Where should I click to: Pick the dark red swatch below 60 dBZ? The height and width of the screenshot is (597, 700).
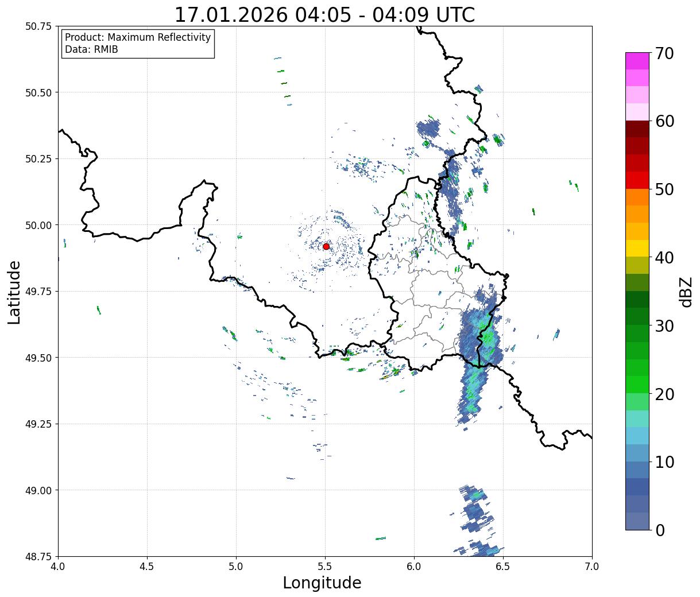coord(637,129)
